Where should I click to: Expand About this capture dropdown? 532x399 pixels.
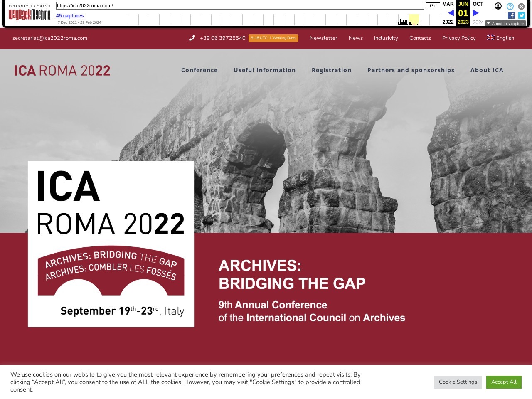505,23
